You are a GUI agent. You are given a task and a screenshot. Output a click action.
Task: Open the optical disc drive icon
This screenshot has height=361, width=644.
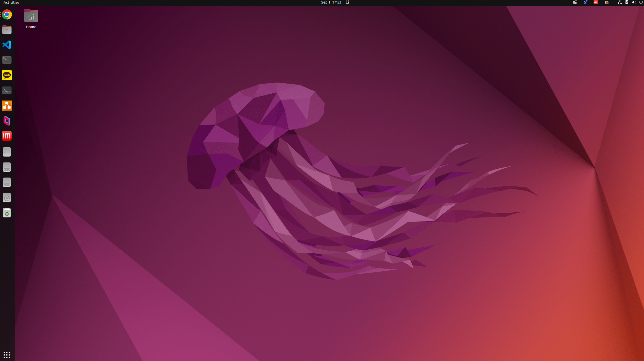pyautogui.click(x=7, y=198)
